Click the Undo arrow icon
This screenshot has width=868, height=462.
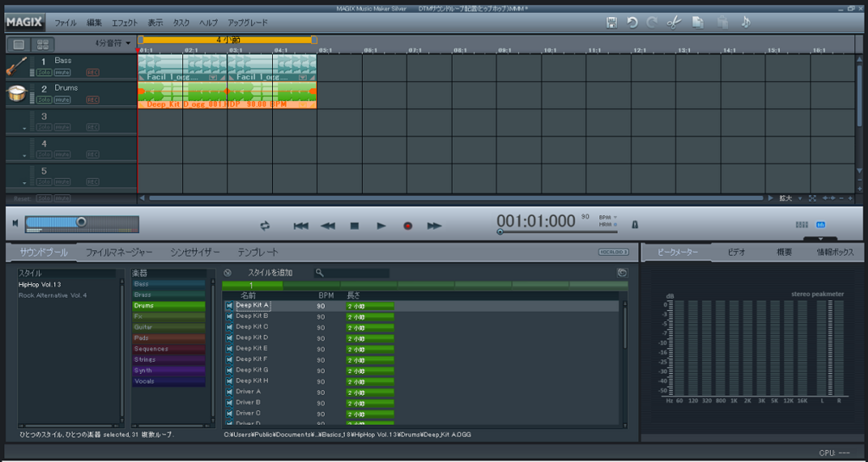[x=632, y=23]
